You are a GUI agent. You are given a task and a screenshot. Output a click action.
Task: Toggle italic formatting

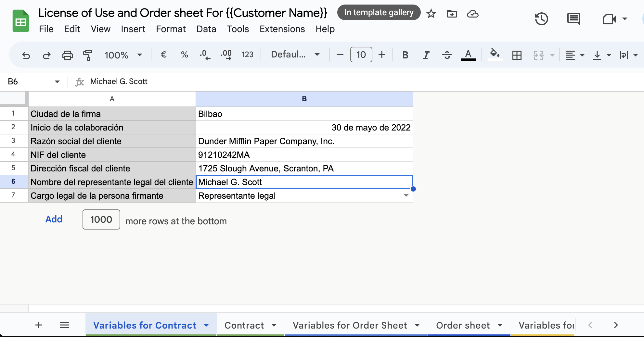(x=426, y=55)
